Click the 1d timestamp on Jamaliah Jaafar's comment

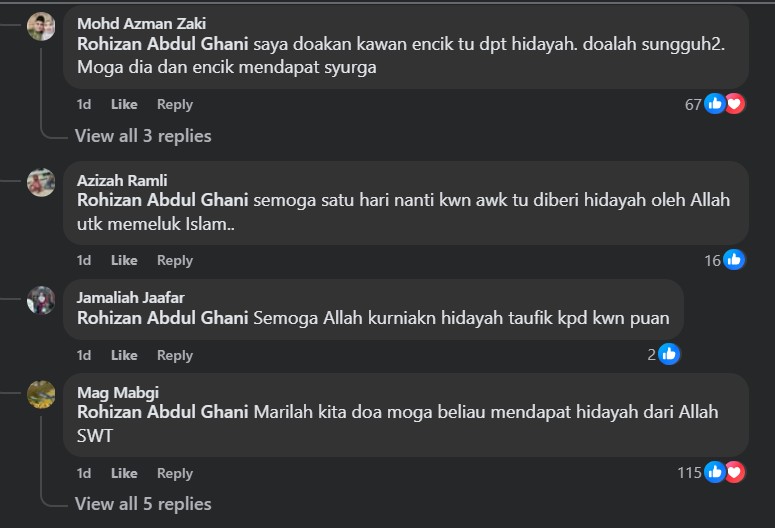[84, 355]
